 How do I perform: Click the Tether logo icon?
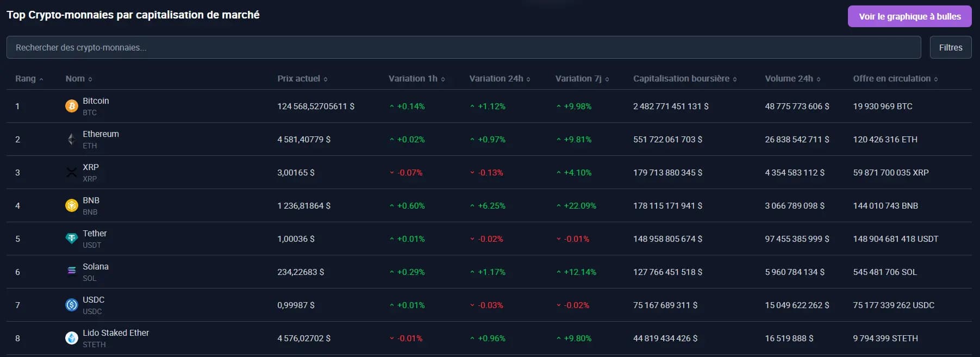(71, 239)
